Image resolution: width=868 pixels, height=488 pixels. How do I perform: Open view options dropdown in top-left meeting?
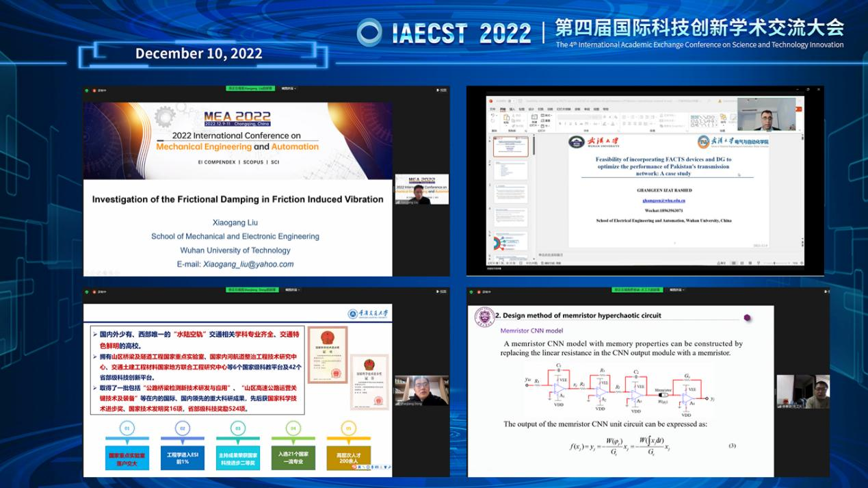click(x=288, y=89)
